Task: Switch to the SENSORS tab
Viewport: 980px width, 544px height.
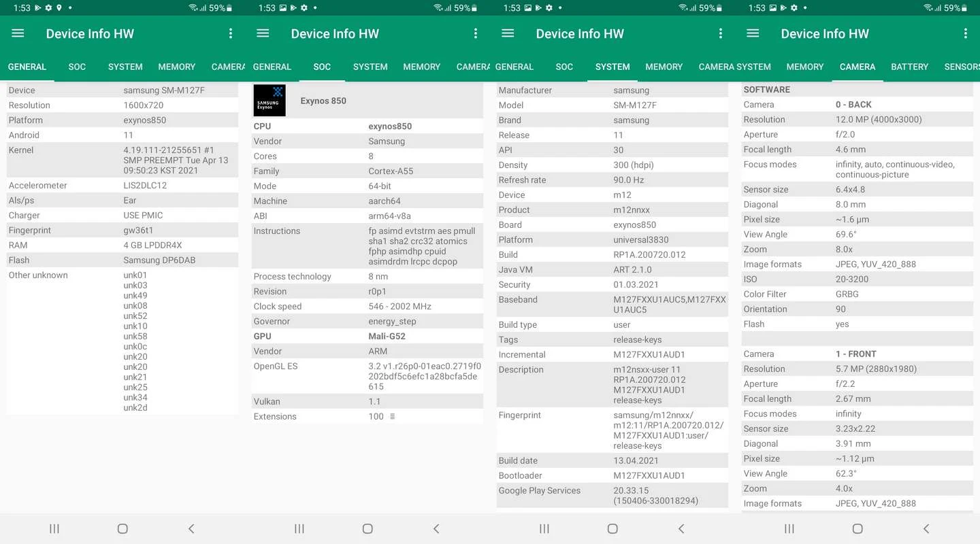Action: click(962, 67)
